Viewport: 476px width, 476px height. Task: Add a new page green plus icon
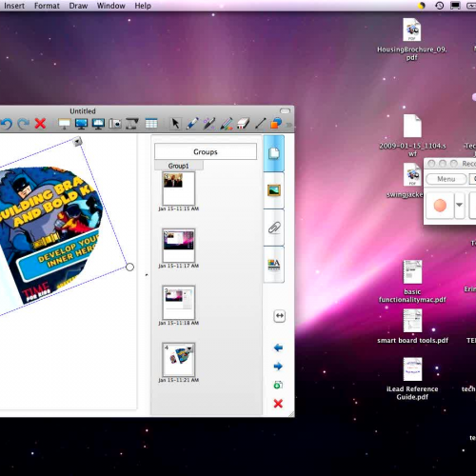coord(278,385)
